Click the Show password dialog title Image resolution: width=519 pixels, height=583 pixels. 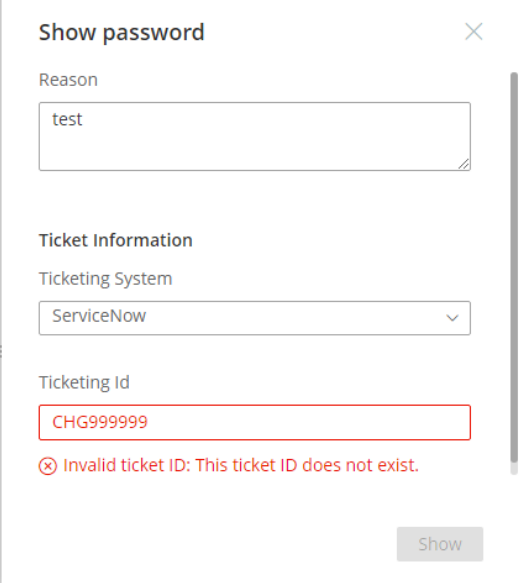(122, 32)
